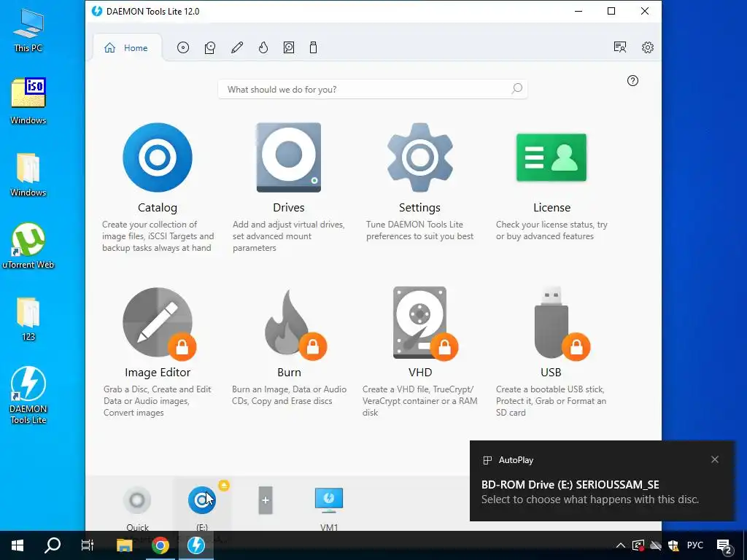
Task: Open the VHD toolbar icon
Action: pyautogui.click(x=289, y=47)
